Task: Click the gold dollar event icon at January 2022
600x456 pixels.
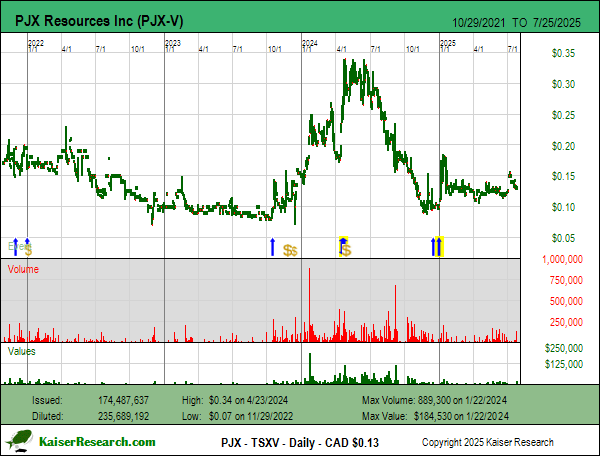Action: point(29,250)
